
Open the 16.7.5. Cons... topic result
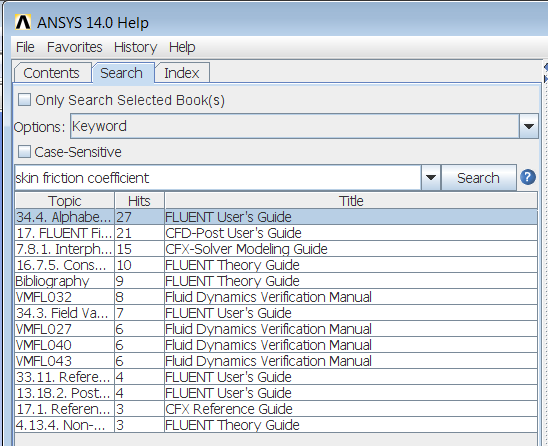(x=64, y=265)
